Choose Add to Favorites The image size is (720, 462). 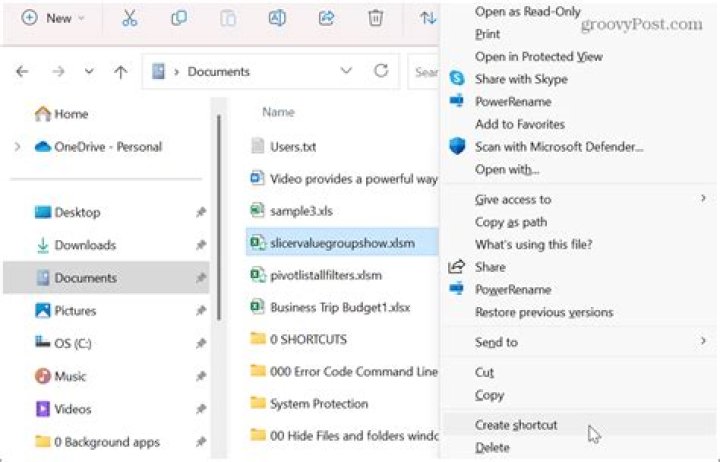coord(520,124)
